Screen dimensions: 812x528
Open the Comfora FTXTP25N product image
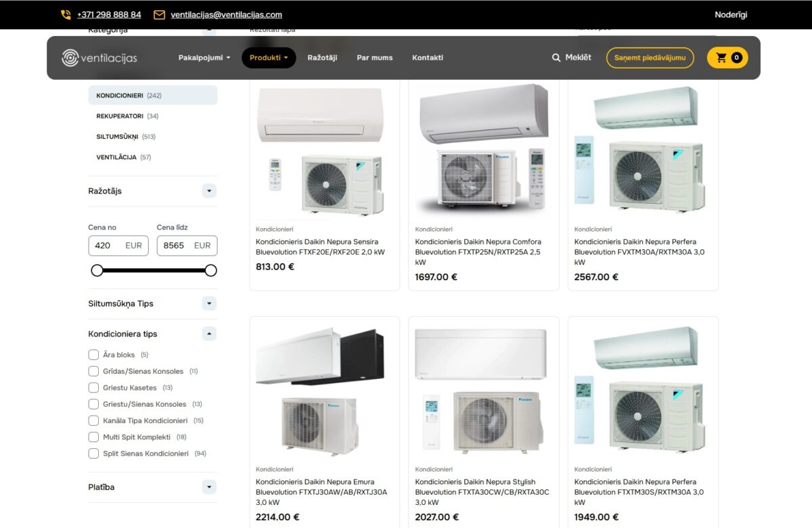484,149
